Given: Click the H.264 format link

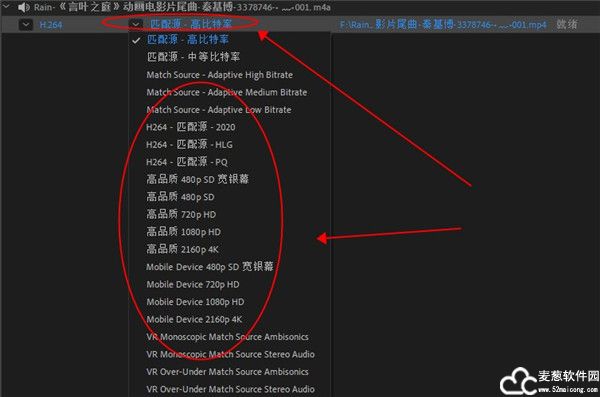Looking at the screenshot, I should (51, 25).
